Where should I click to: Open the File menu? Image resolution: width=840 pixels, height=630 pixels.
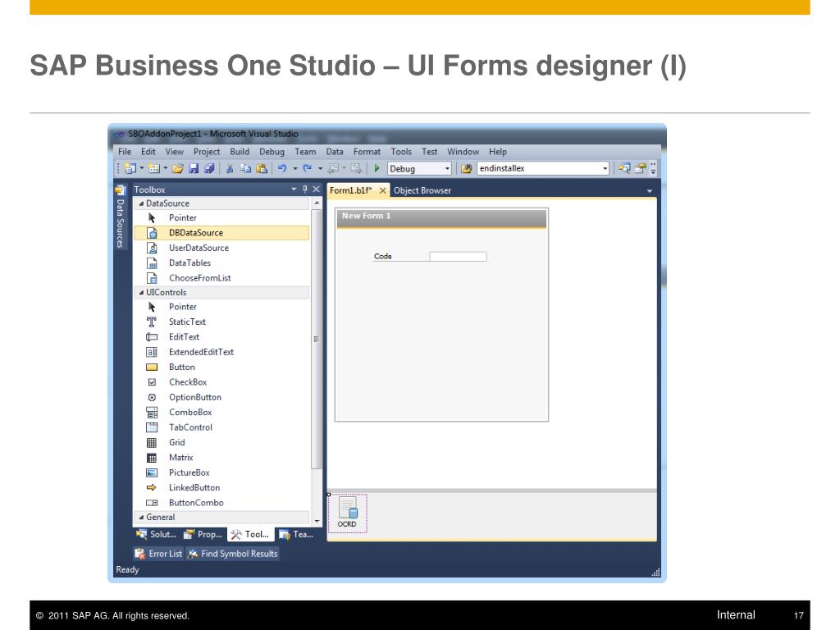tap(125, 152)
